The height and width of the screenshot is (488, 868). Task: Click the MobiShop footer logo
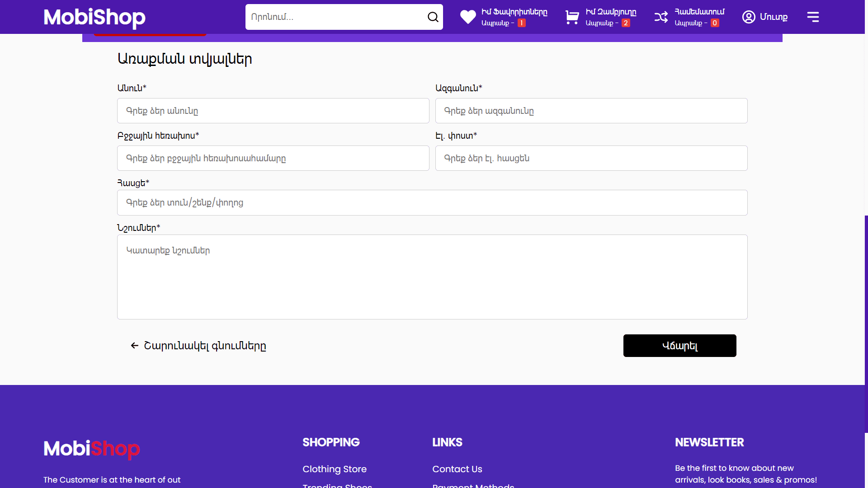coord(92,449)
